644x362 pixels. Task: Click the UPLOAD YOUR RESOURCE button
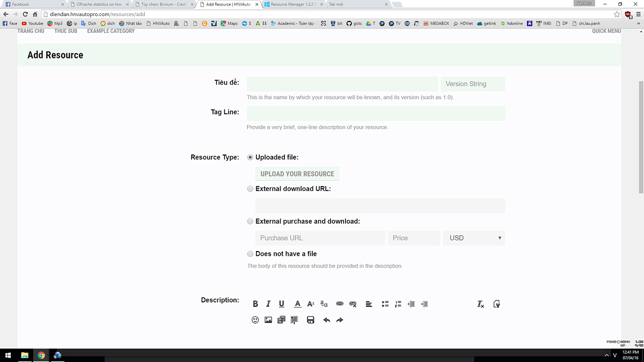click(x=297, y=174)
